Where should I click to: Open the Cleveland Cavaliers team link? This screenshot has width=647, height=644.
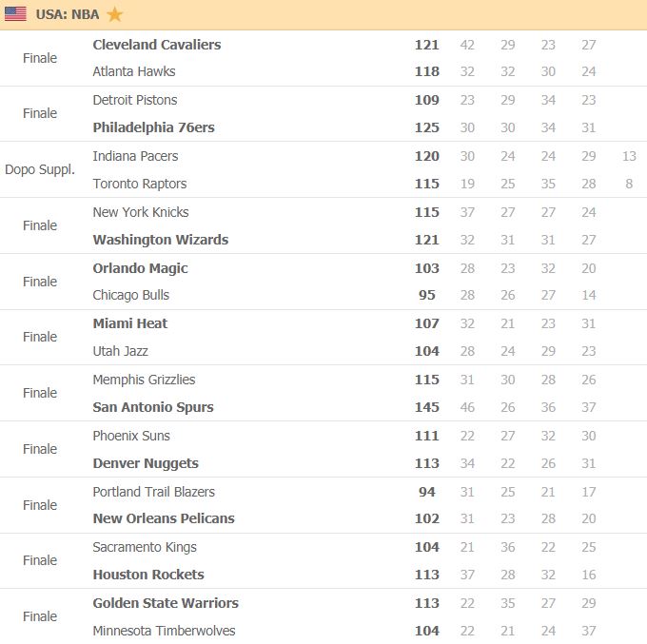click(x=157, y=45)
